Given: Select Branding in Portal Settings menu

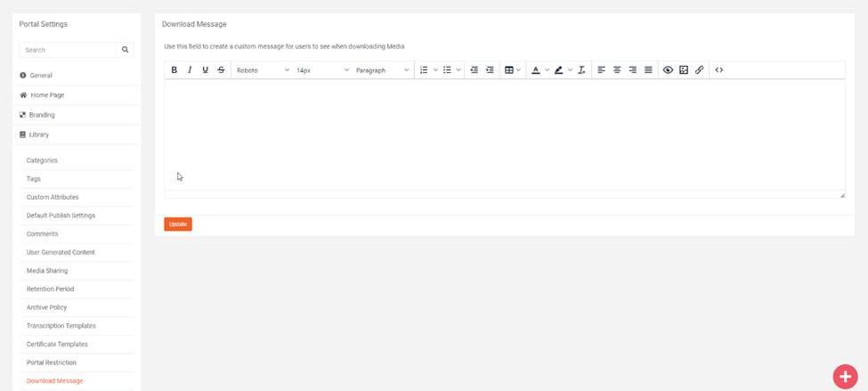Looking at the screenshot, I should [42, 115].
